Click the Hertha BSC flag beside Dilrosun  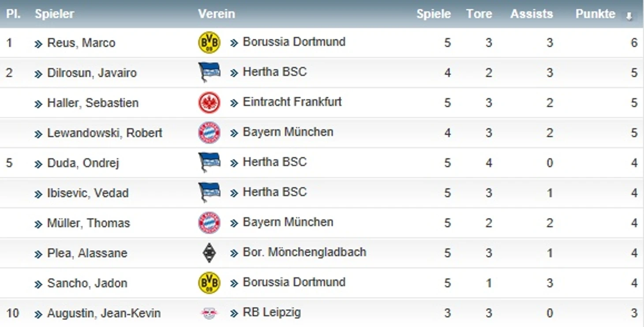coord(209,72)
